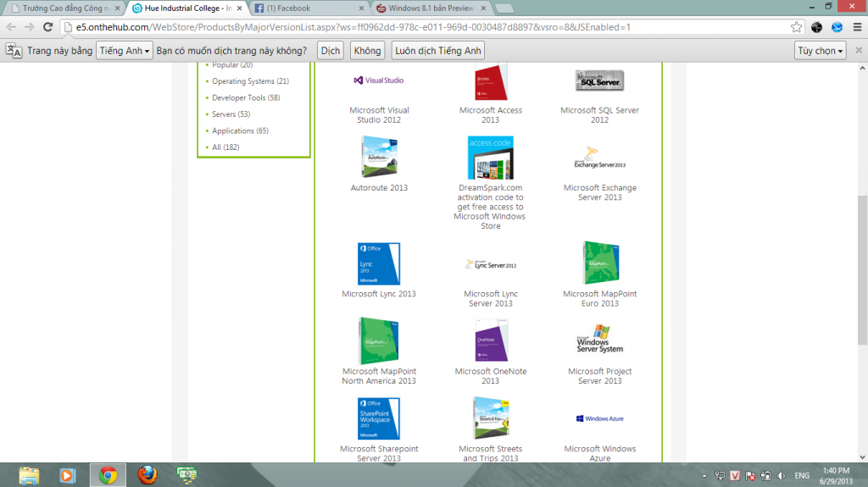Screen dimensions: 868x487
Task: Open Windows Server System logo for Project Server
Action: coord(599,340)
